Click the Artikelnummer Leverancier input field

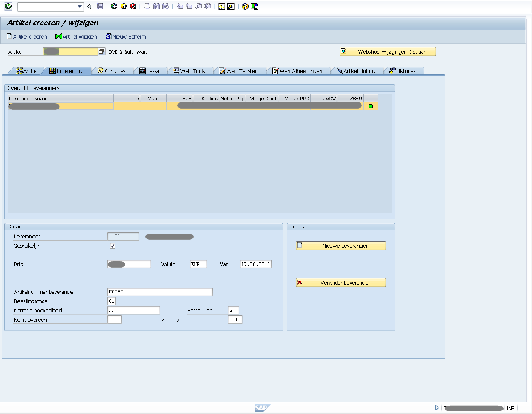pyautogui.click(x=160, y=292)
